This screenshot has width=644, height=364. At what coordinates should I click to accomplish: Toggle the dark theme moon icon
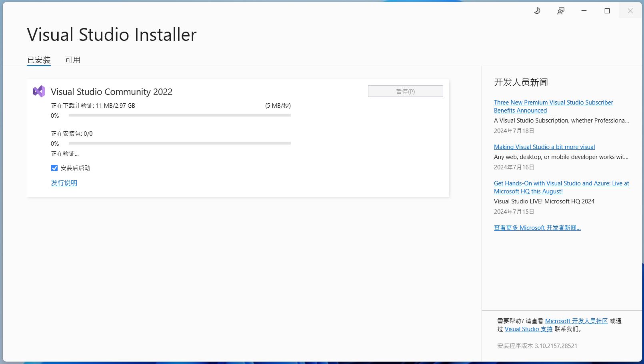tap(537, 11)
